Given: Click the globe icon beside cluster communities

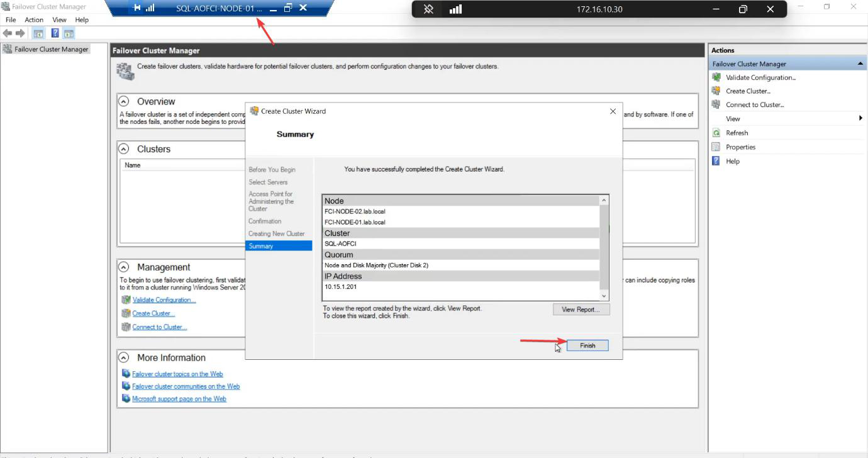Looking at the screenshot, I should (x=126, y=386).
